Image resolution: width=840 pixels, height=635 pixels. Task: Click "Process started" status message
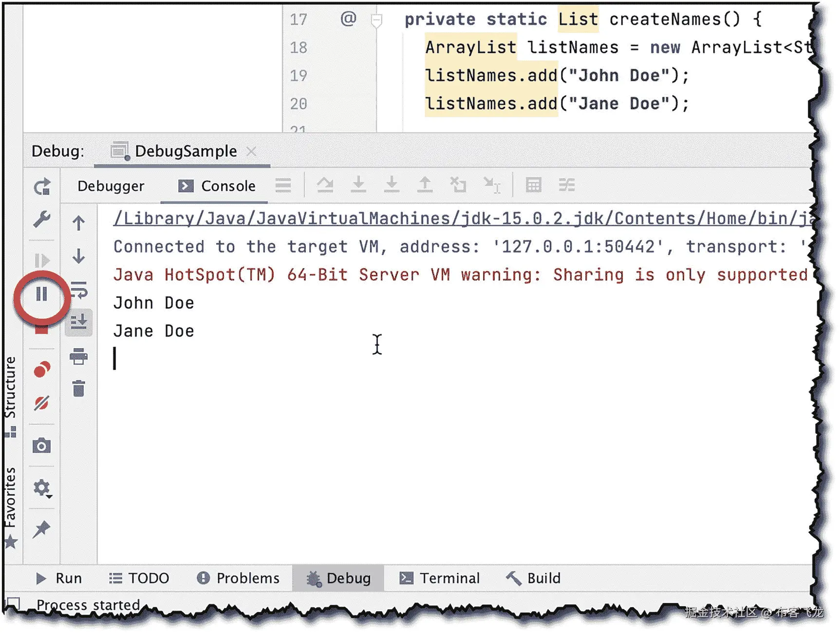click(x=88, y=605)
